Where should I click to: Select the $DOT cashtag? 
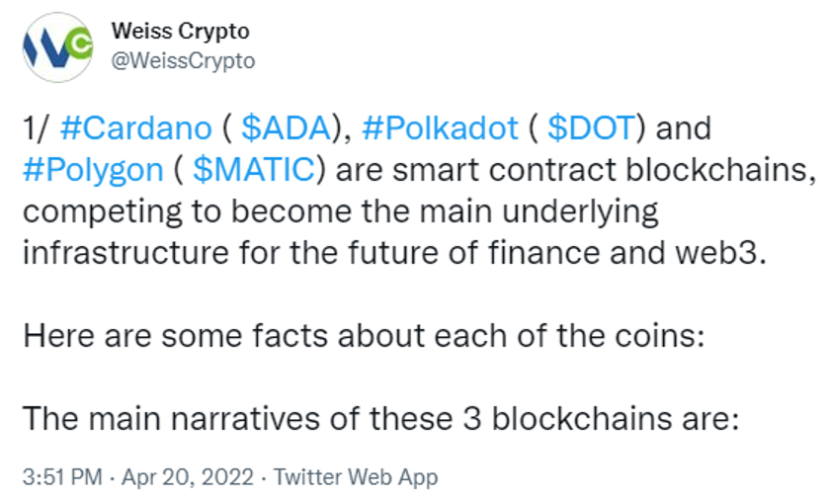pyautogui.click(x=591, y=128)
